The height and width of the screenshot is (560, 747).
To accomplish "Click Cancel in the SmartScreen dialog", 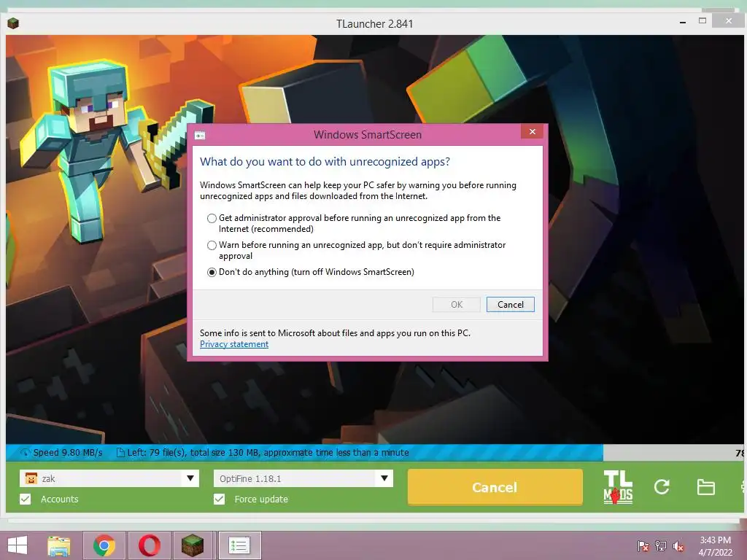I will [510, 305].
